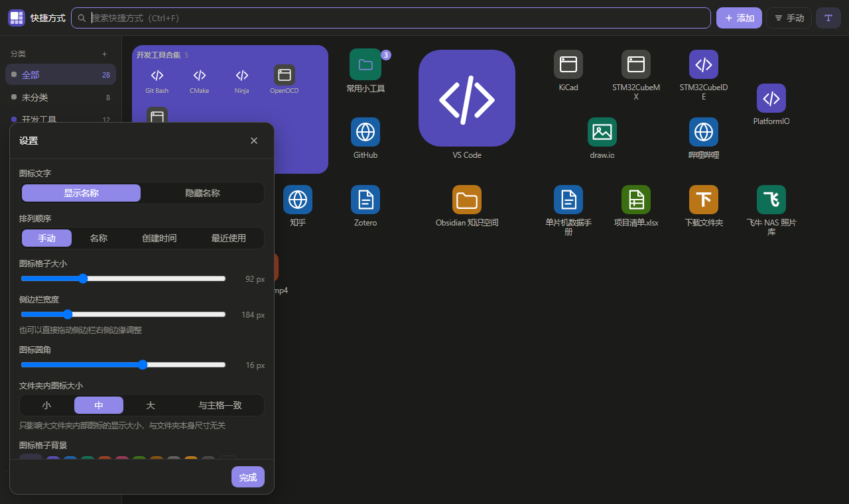Choose 最近使用 as the 排列顺序

coord(229,238)
